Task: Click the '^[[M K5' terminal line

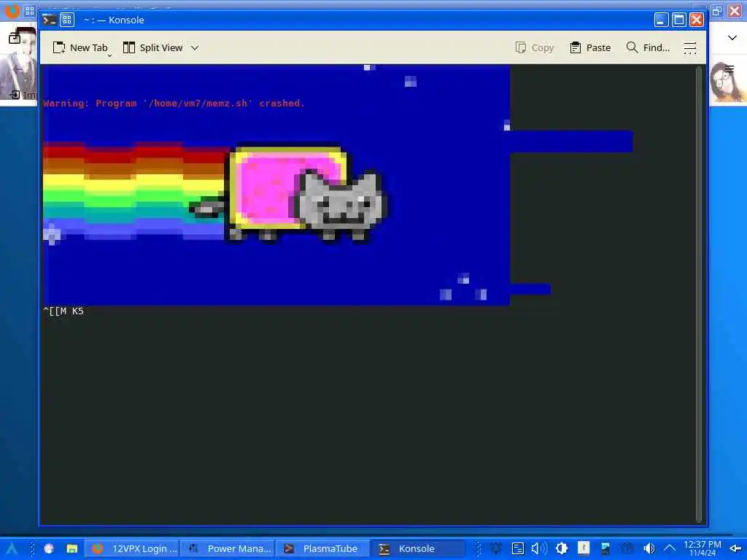Action: [63, 311]
